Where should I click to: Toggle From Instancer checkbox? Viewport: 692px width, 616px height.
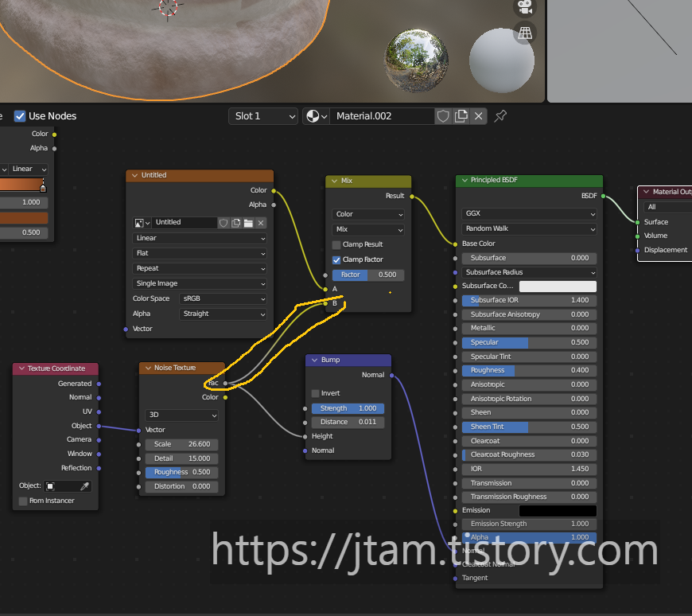point(23,501)
